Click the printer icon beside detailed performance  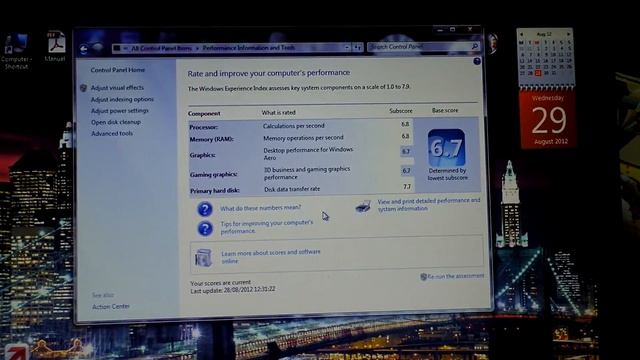point(363,207)
